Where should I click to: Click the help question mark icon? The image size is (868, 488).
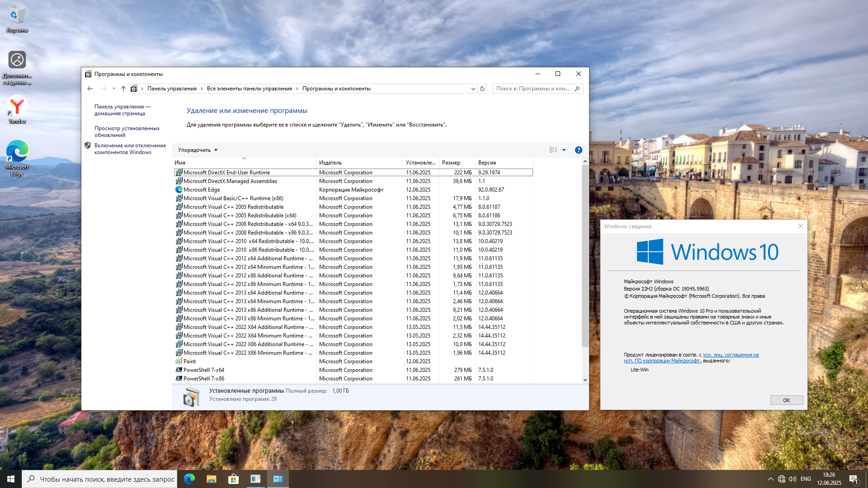coord(578,150)
